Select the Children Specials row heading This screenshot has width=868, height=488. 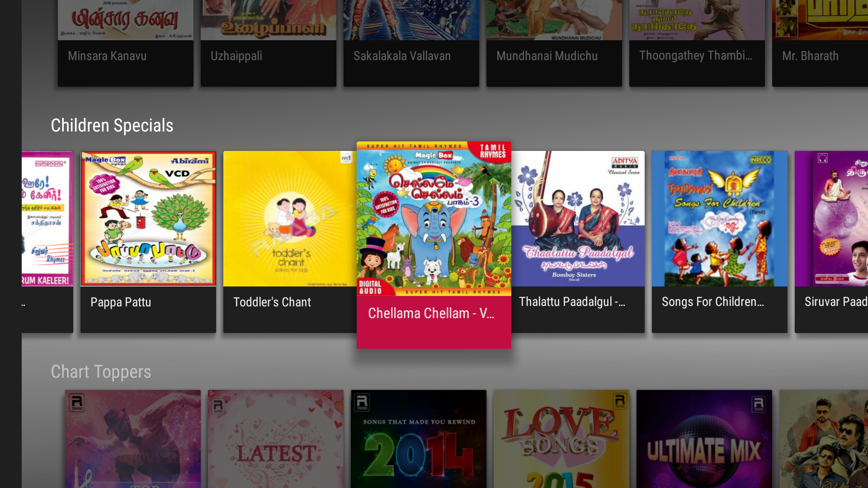point(112,126)
